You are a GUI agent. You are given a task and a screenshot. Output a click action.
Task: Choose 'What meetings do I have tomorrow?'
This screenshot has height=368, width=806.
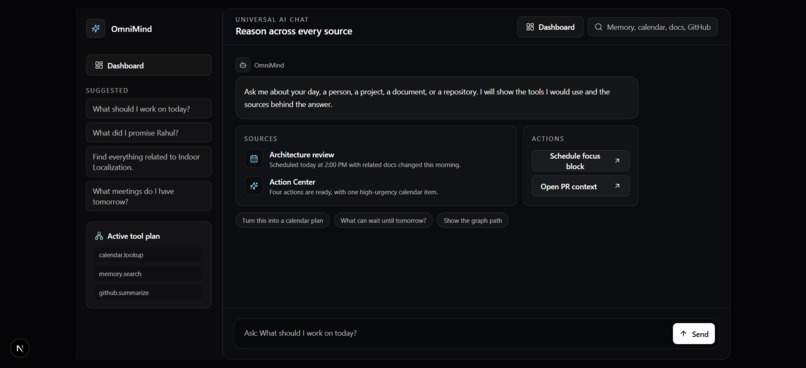tap(149, 196)
